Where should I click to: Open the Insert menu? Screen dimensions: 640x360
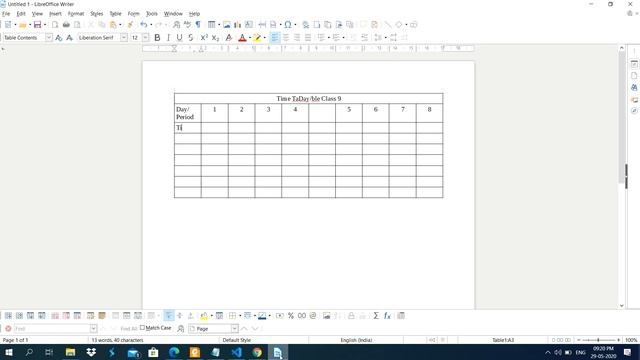55,14
